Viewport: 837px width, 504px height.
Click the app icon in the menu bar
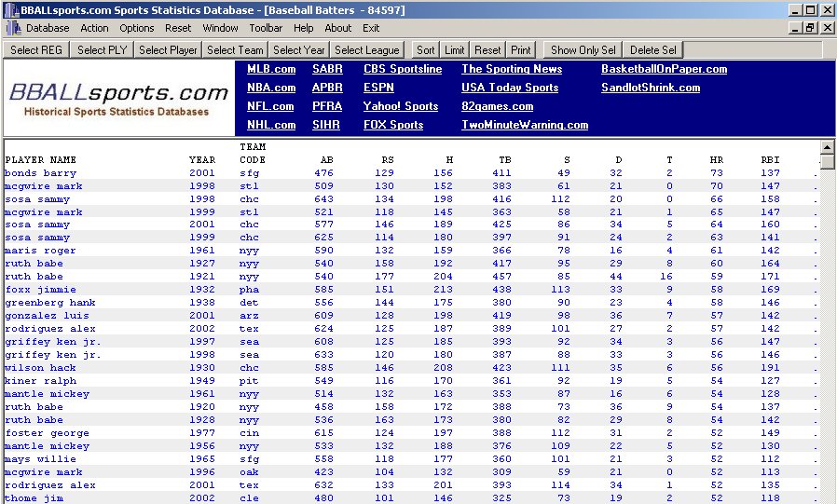[12, 28]
